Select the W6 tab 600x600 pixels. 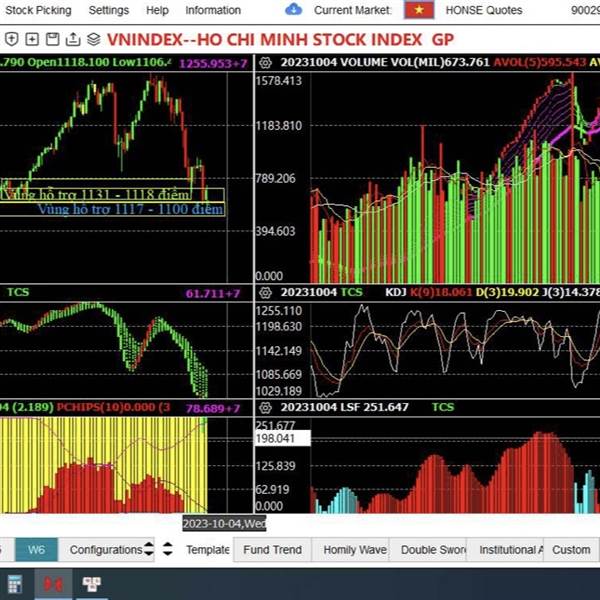coord(36,550)
